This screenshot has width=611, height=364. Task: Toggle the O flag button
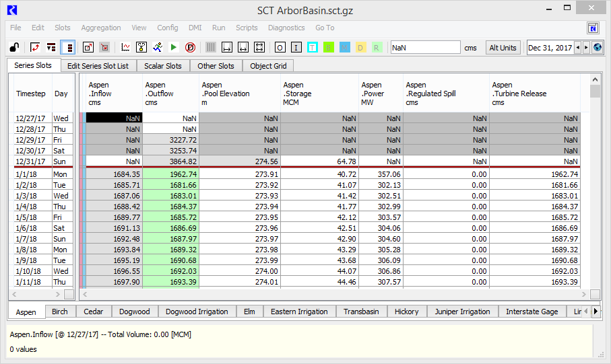click(280, 48)
